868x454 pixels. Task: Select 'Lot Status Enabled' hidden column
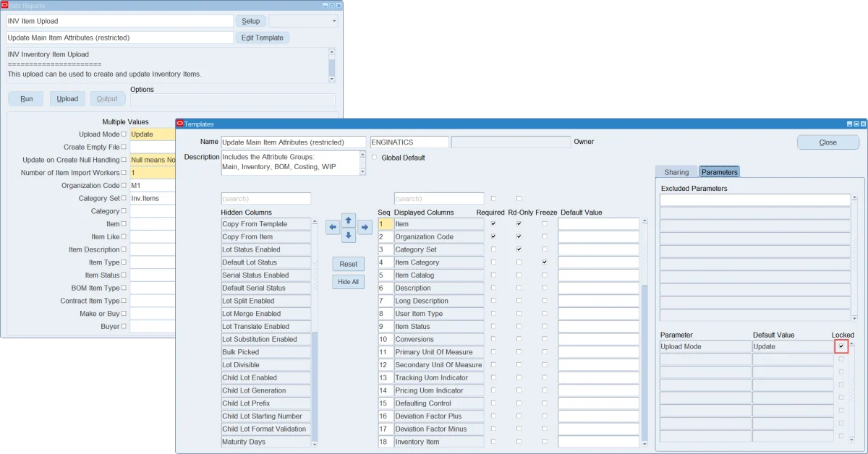click(x=265, y=249)
